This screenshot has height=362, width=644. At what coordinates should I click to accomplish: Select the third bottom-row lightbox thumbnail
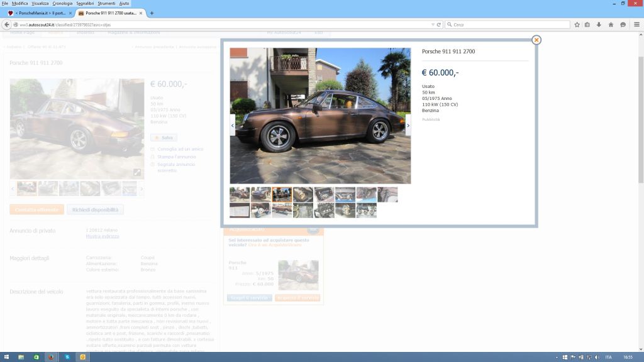(x=282, y=210)
